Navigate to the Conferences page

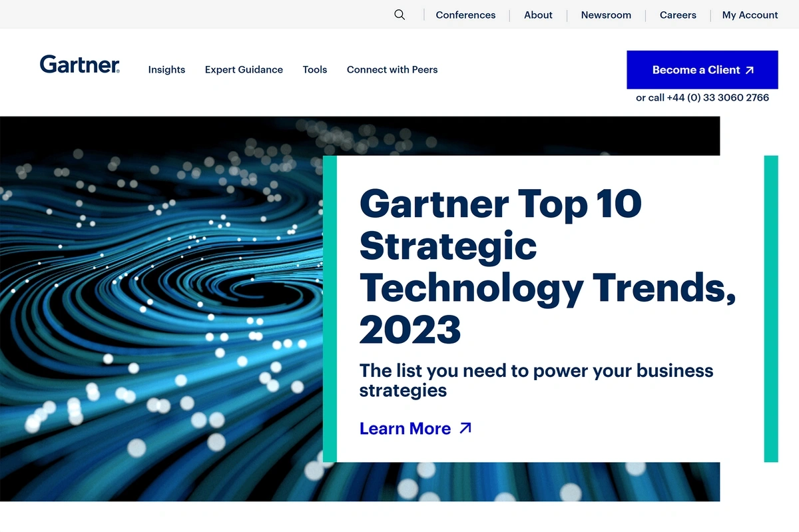465,15
